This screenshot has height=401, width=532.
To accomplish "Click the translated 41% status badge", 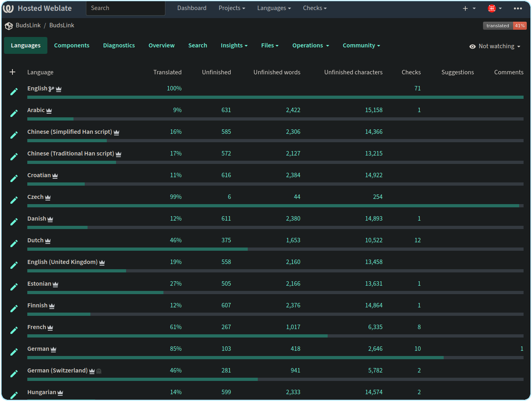I will (x=505, y=26).
